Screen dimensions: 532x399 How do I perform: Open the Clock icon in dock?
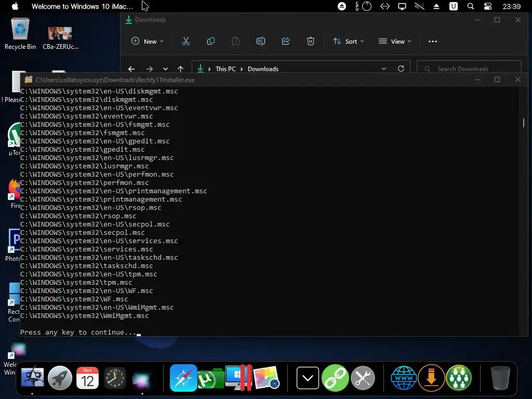click(115, 378)
